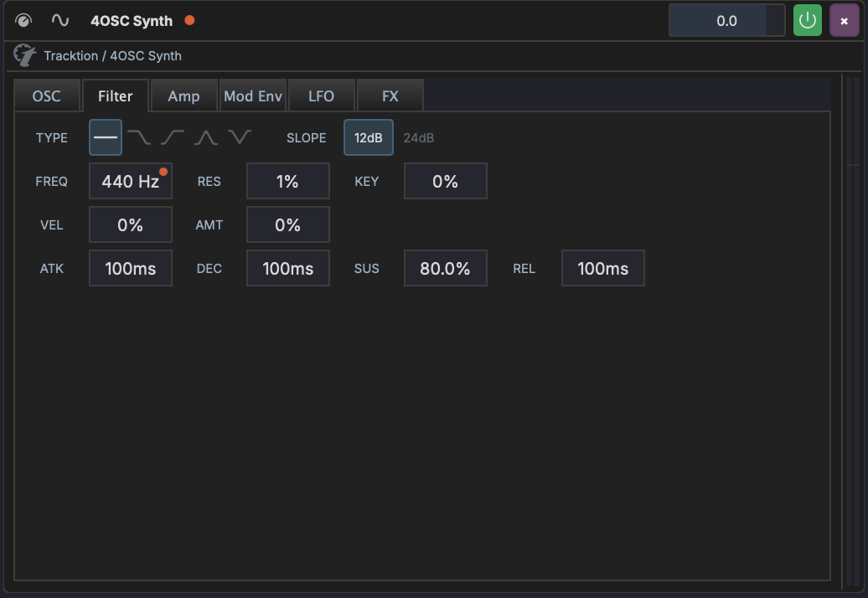Select the band-pass filter type icon
This screenshot has height=598, width=868.
206,137
